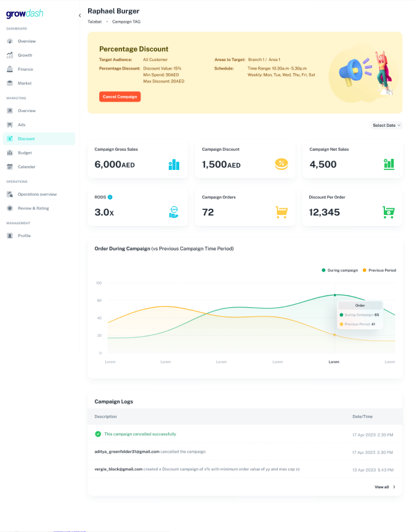The width and height of the screenshot is (417, 532).
Task: Click the Campaign Gross Sales bar chart icon
Action: (174, 164)
